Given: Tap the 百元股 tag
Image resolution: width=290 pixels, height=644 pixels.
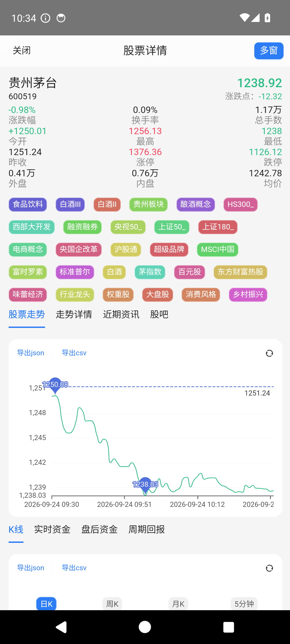Looking at the screenshot, I should [x=189, y=272].
